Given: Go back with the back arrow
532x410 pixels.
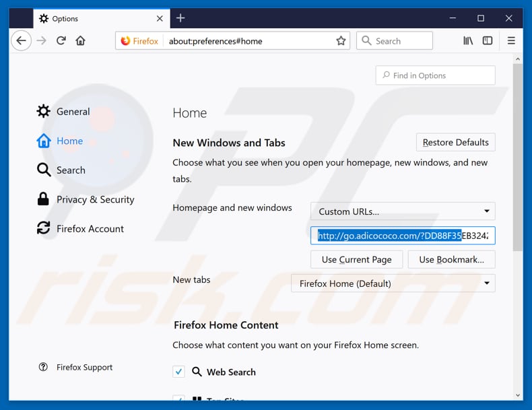Looking at the screenshot, I should 22,40.
